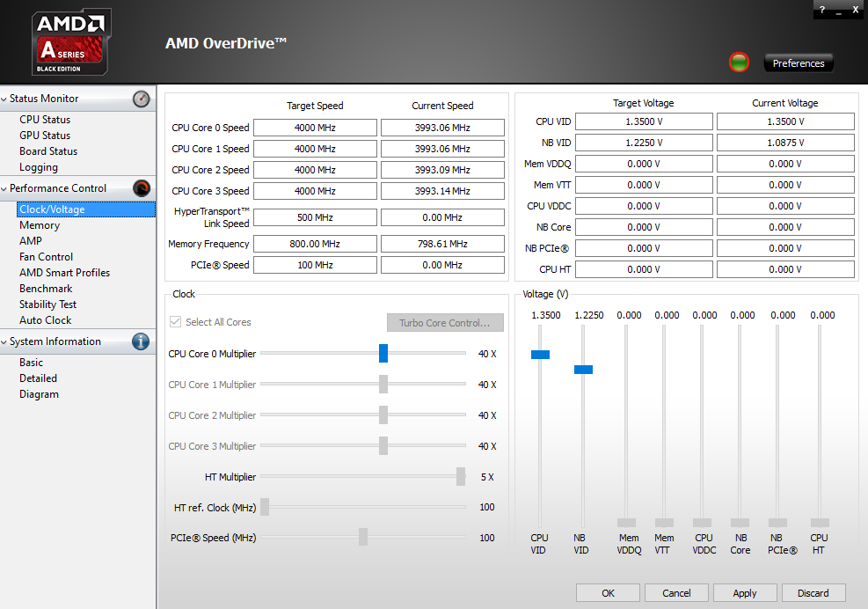Click Memory Frequency current 798.61 MHz field
The image size is (868, 609).
click(442, 244)
